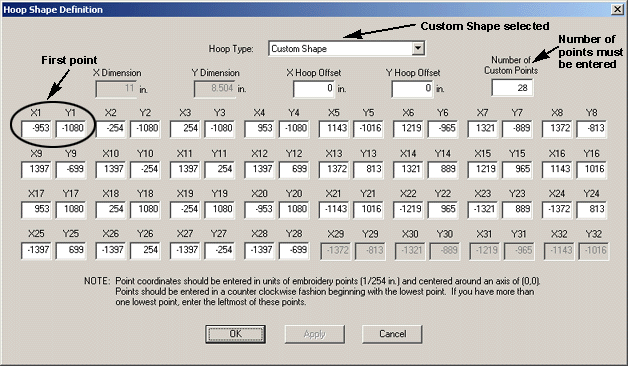Click the X16 coordinate field
Screen dimensions: 628x366
point(558,170)
